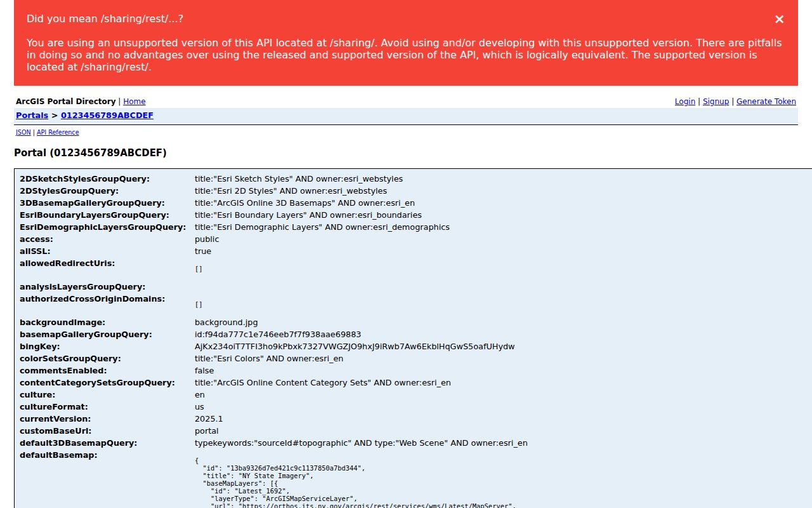Viewport: 812px width, 508px height.
Task: Click the value 'title:"Esri Boundary Layers" AND owner:esri_boundaries'
Action: (308, 215)
